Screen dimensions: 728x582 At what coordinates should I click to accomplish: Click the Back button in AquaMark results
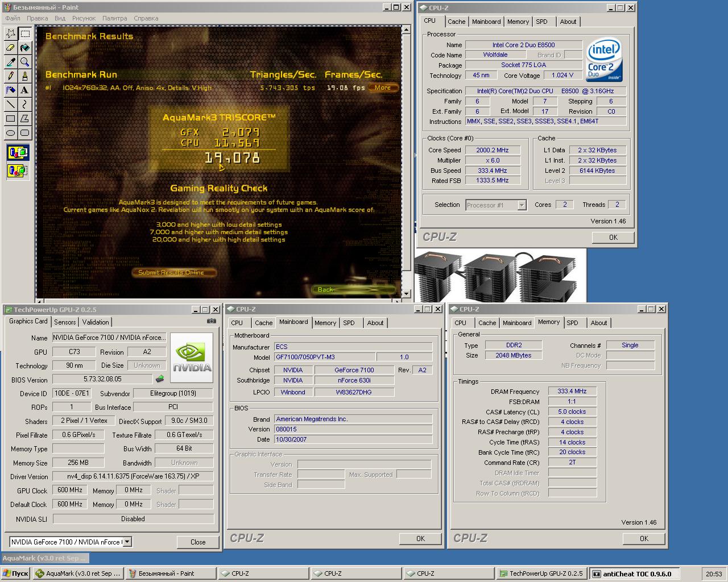pos(353,290)
